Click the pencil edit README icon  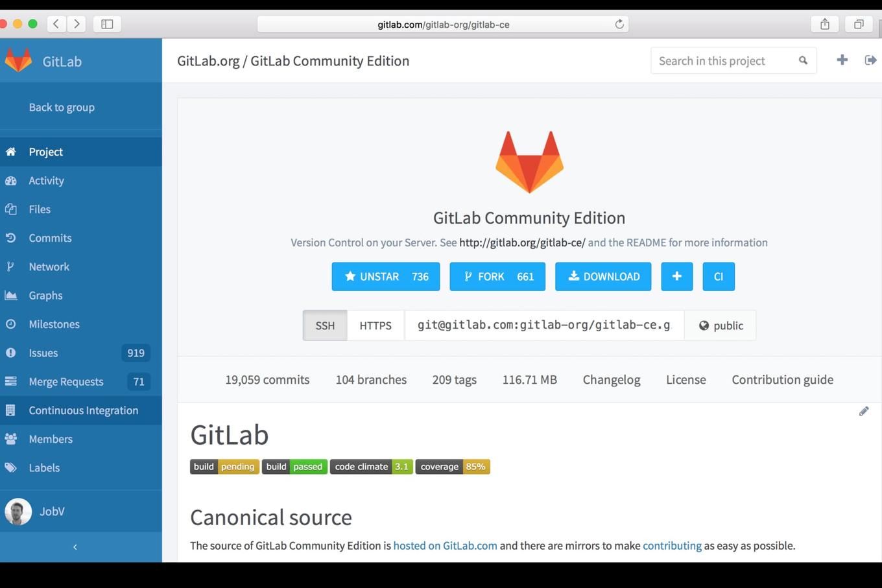click(864, 411)
